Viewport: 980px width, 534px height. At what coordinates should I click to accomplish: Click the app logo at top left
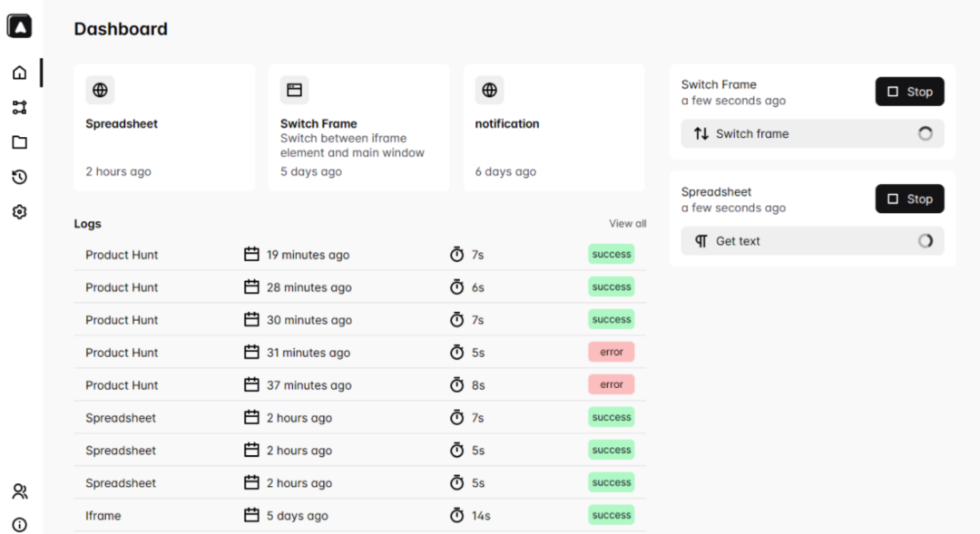tap(19, 26)
